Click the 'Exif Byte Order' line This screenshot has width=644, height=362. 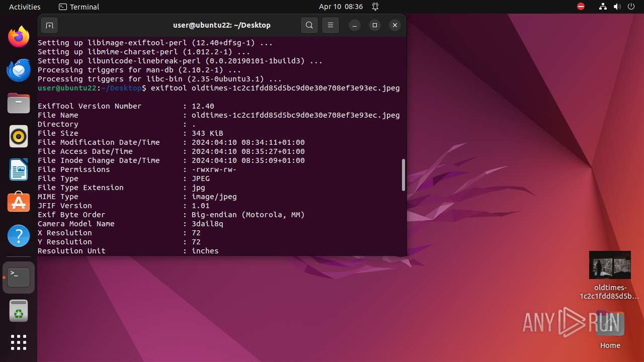click(171, 215)
